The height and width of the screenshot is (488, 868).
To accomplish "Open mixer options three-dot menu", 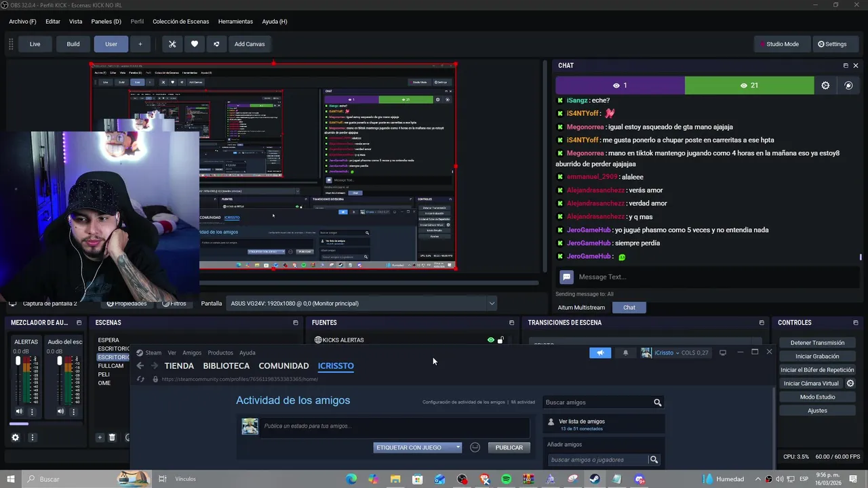I will (x=32, y=438).
